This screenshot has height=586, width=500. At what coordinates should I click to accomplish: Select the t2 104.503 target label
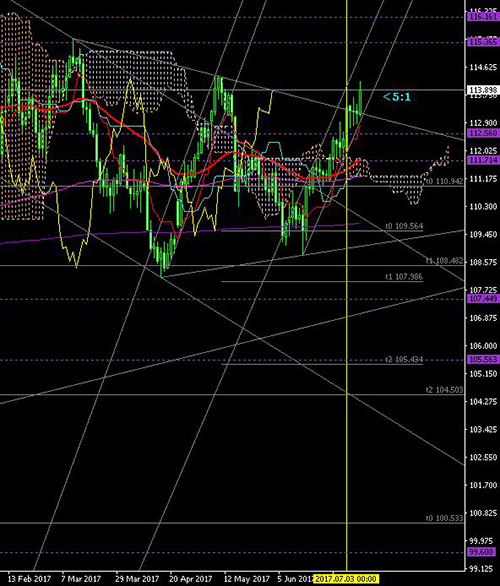(x=445, y=390)
